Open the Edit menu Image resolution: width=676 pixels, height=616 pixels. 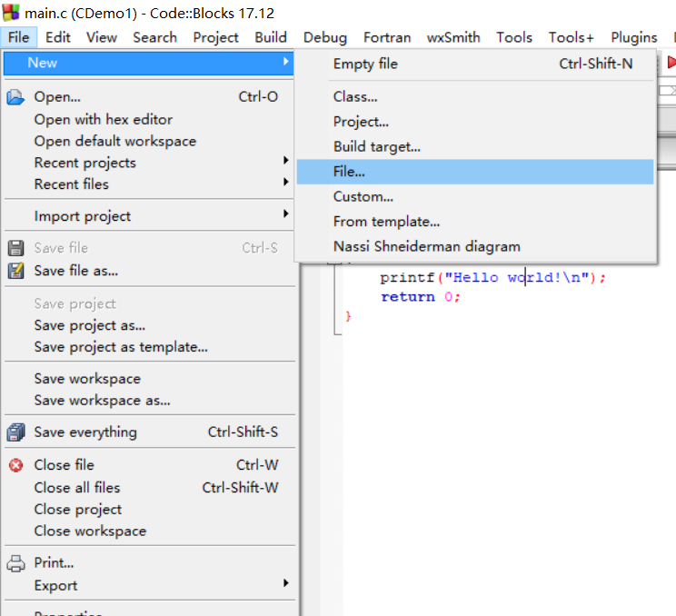tap(58, 37)
